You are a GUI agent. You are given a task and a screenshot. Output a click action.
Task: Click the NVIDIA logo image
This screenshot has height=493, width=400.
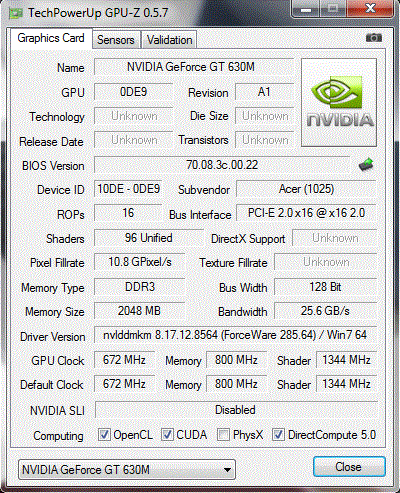[339, 103]
